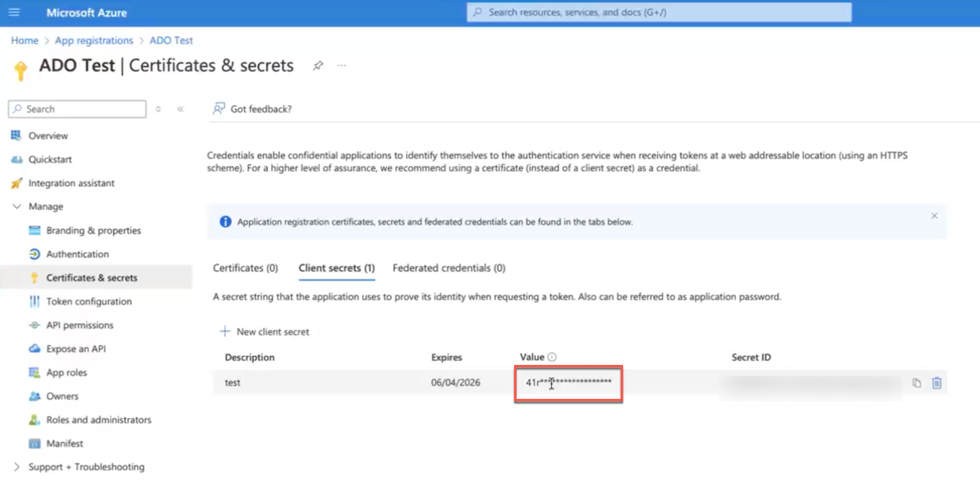Click the Manifest icon

[34, 444]
